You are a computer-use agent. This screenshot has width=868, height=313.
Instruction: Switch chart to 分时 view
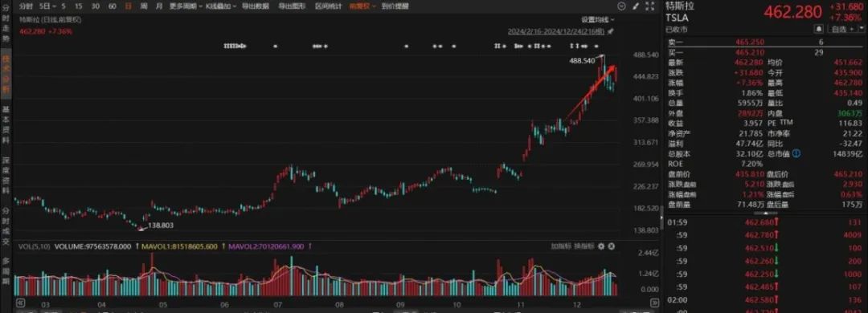[26, 6]
